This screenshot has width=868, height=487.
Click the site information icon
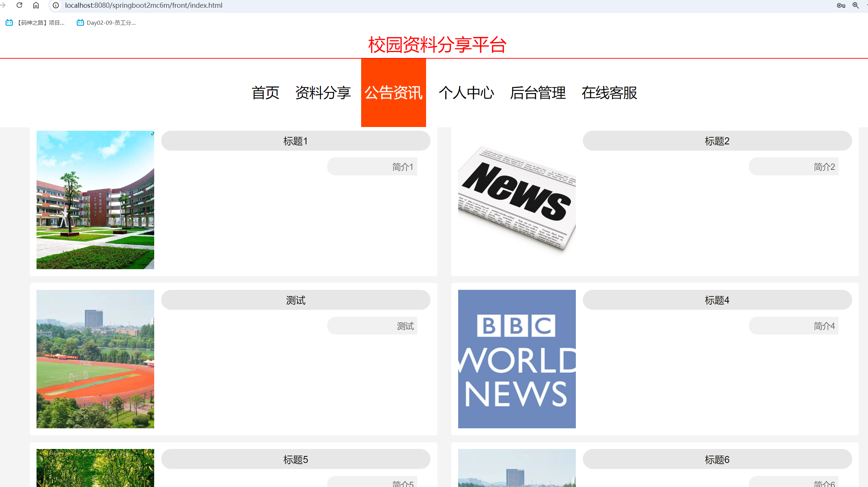(x=55, y=5)
